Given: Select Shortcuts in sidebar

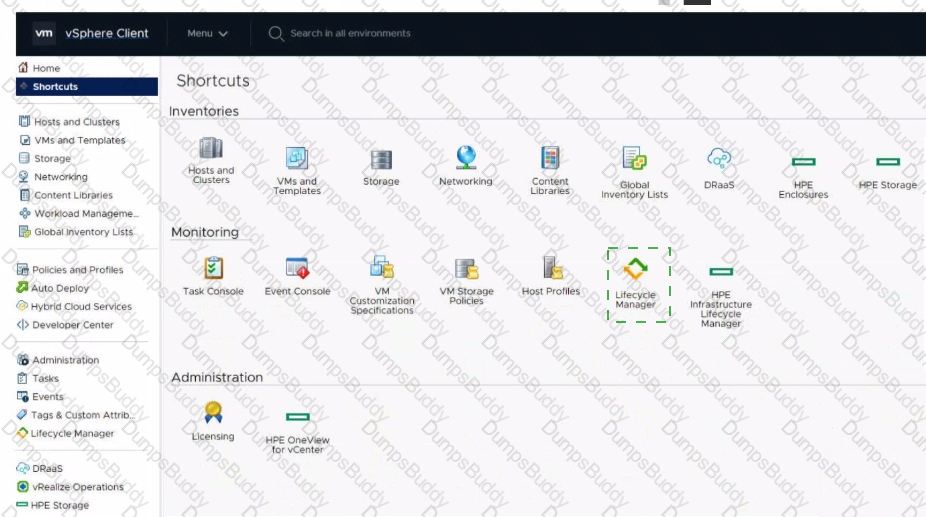Looking at the screenshot, I should click(x=87, y=86).
